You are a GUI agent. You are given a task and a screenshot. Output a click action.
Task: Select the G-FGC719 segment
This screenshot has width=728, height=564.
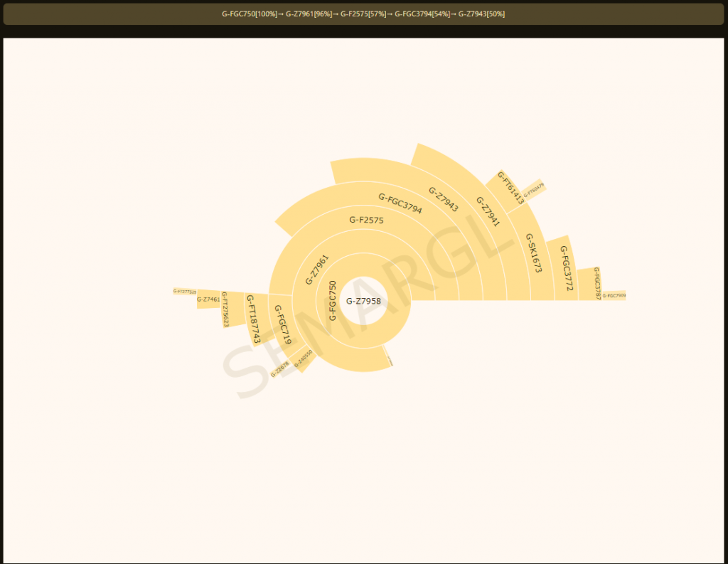pos(282,325)
